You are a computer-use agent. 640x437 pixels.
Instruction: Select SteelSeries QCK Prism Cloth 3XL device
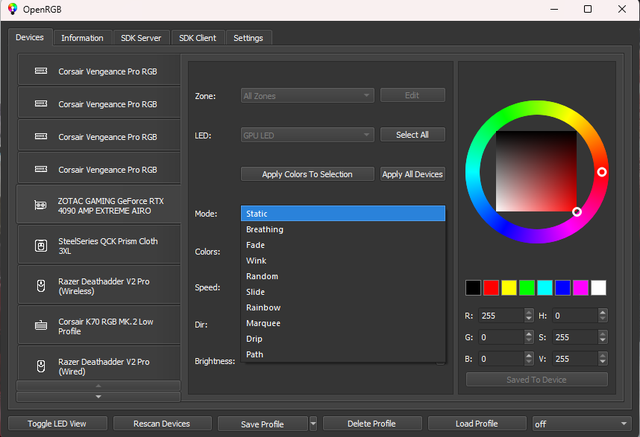(99, 246)
